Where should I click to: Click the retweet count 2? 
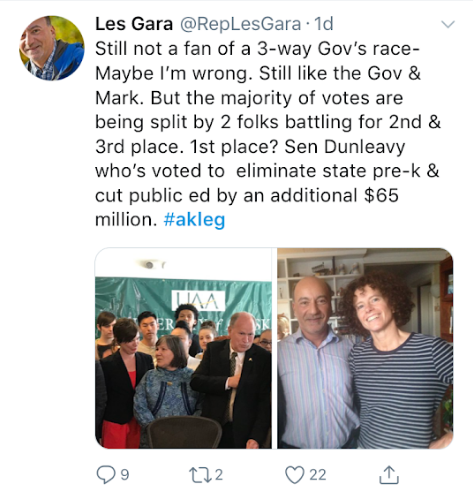pyautogui.click(x=219, y=475)
